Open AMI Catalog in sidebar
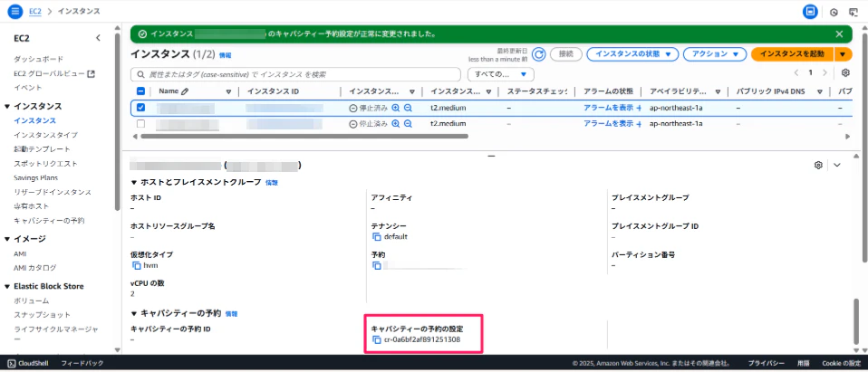The height and width of the screenshot is (372, 868). tap(34, 268)
